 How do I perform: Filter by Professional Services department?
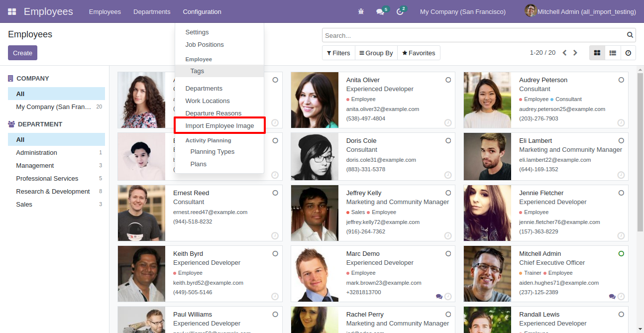(x=56, y=178)
